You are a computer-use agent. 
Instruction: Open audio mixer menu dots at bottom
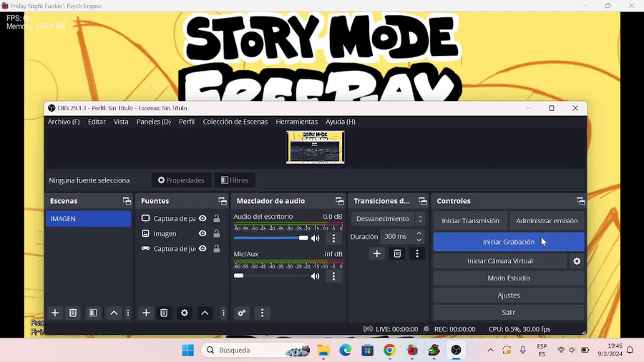point(262,313)
